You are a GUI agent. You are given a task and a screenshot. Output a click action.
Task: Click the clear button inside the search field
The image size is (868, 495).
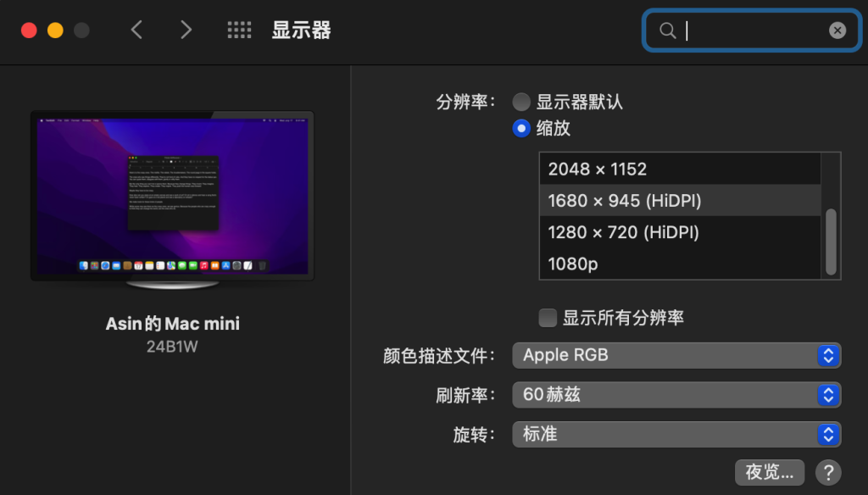point(837,30)
